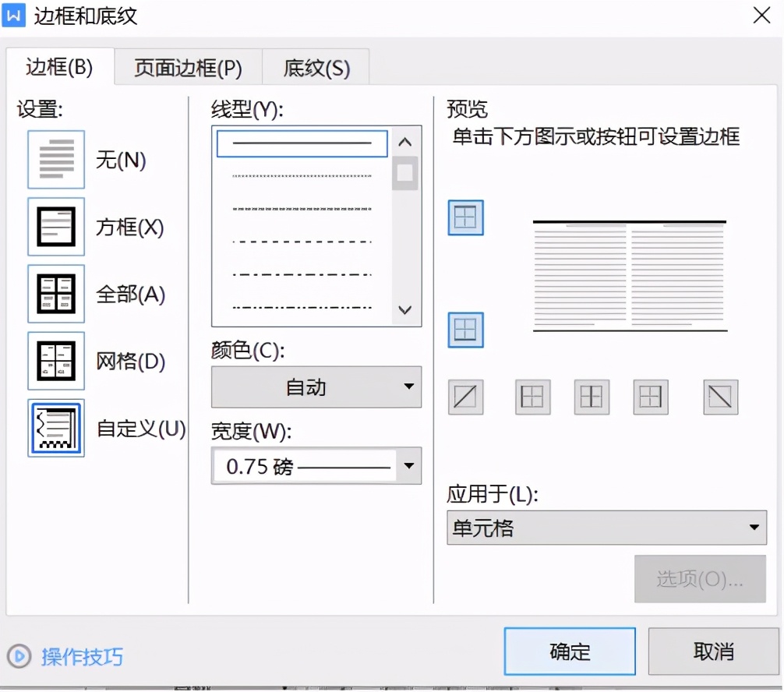This screenshot has height=692, width=784.
Task: Open the 宽度 0.75磅 width dropdown
Action: tap(316, 465)
